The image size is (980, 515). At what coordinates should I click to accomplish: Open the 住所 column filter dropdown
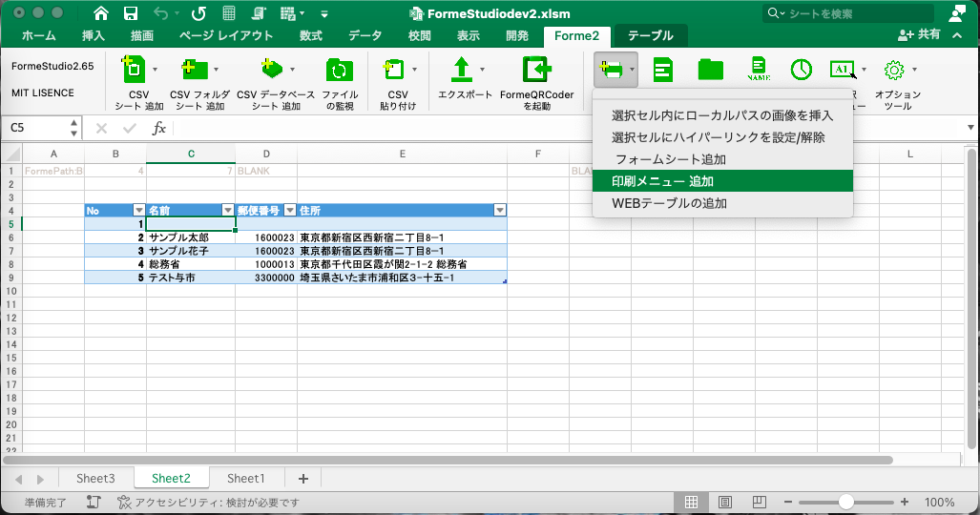(499, 210)
